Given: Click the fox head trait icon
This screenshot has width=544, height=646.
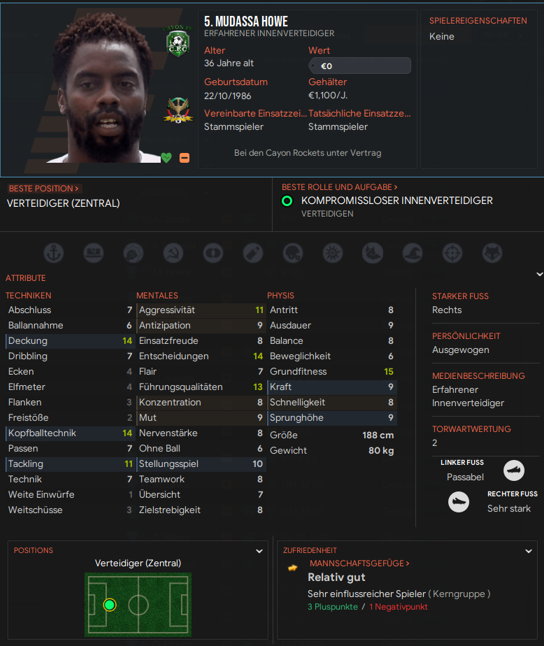Looking at the screenshot, I should pyautogui.click(x=492, y=253).
